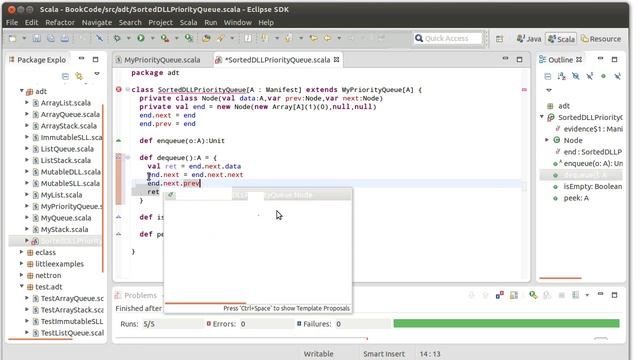Select TestArrayStack file in Package Explorer
640x360 pixels.
coord(72,310)
